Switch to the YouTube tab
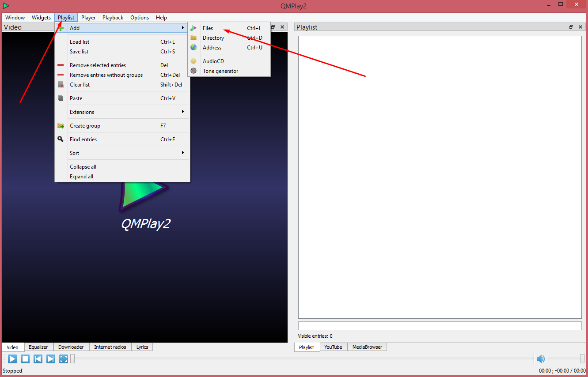Viewport: 588px width, 377px height. click(333, 347)
